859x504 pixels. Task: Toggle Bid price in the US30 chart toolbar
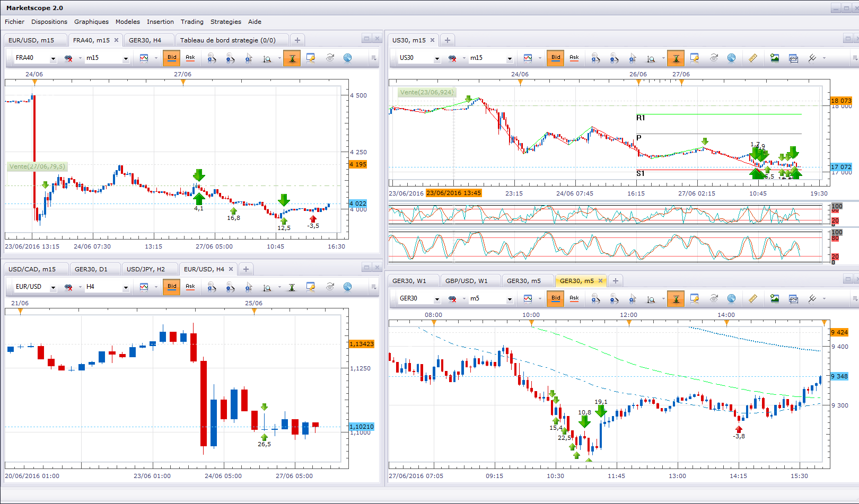(555, 58)
